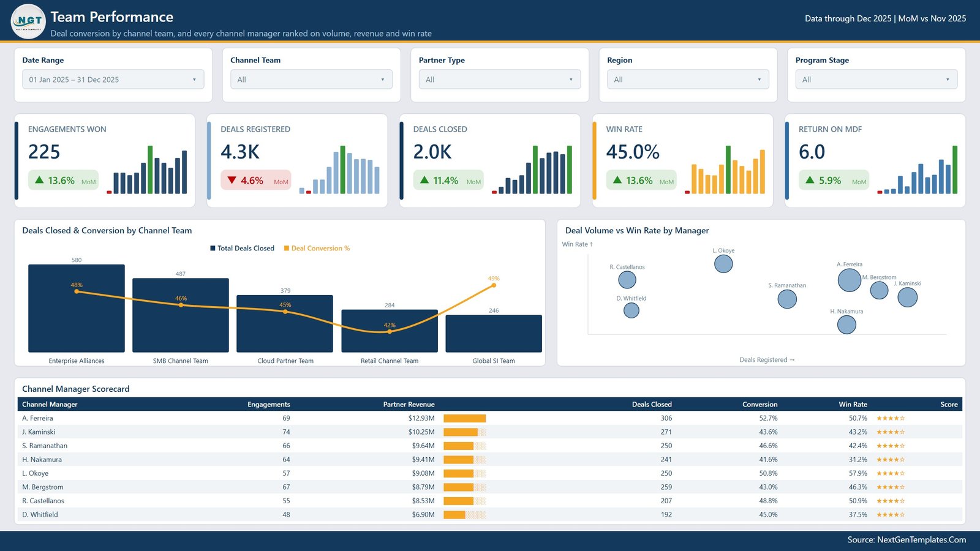Viewport: 980px width, 551px height.
Task: Click the Deal Conversion % legend swatch
Action: tap(286, 249)
